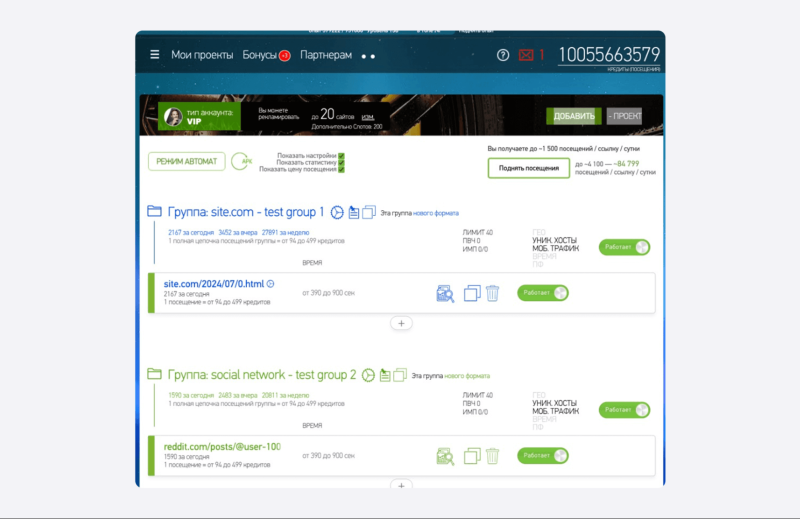This screenshot has height=519, width=800.
Task: Open the more options dots in the header
Action: (x=367, y=56)
